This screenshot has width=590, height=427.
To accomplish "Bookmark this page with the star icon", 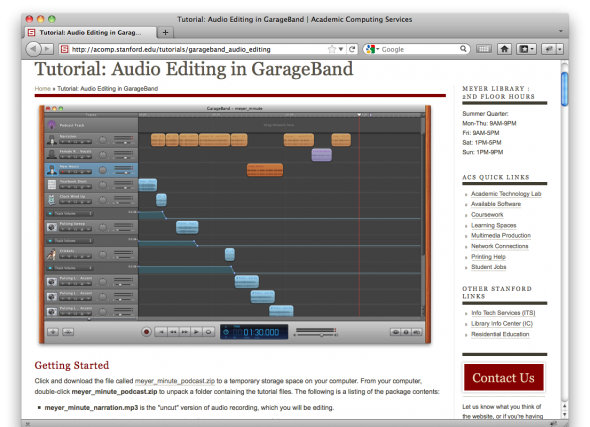I will [x=331, y=49].
